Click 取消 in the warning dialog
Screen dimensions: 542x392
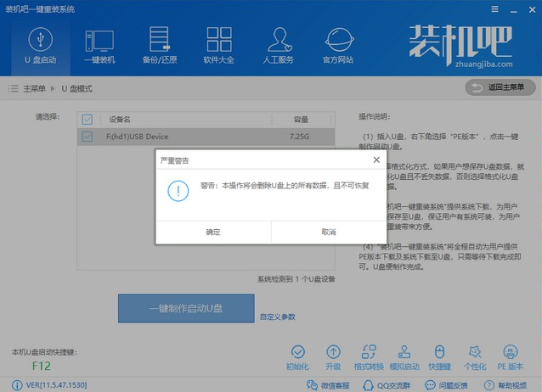pos(328,232)
